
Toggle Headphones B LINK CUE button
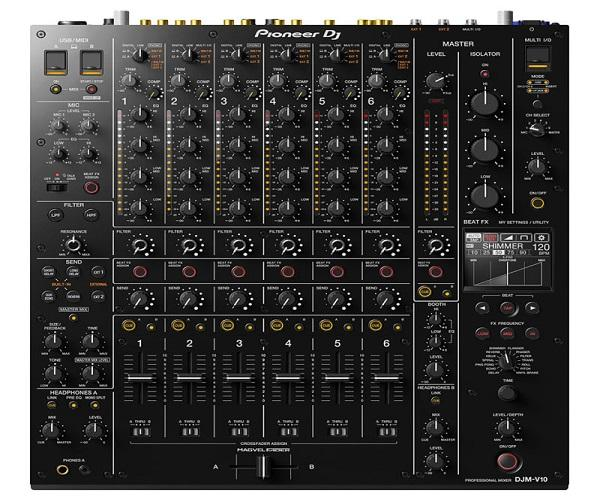435,401
